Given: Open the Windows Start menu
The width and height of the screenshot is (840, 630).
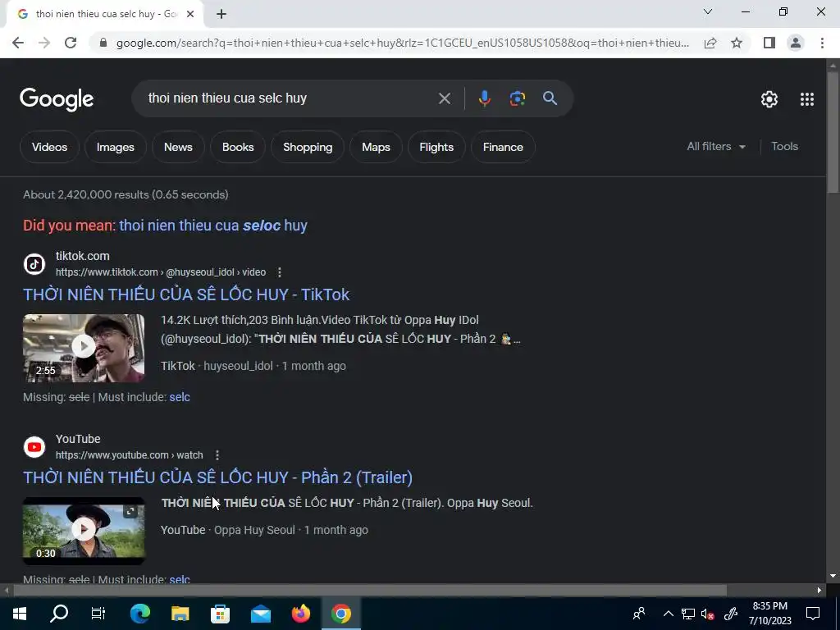Looking at the screenshot, I should point(20,614).
